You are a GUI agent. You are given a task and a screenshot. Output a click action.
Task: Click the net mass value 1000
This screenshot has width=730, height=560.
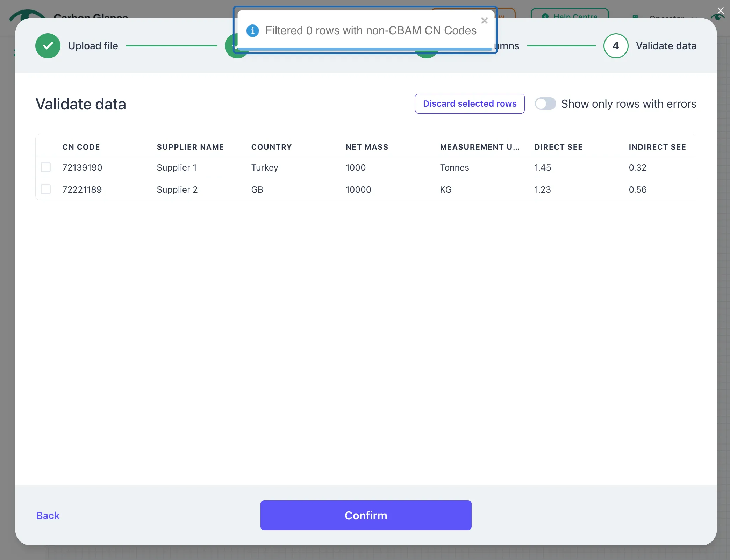(356, 167)
